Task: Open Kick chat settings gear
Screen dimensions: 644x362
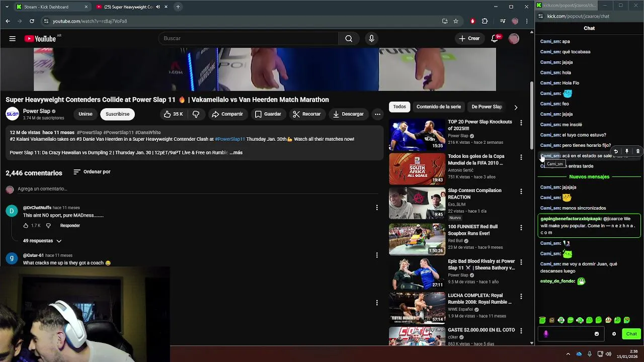Action: 614,334
